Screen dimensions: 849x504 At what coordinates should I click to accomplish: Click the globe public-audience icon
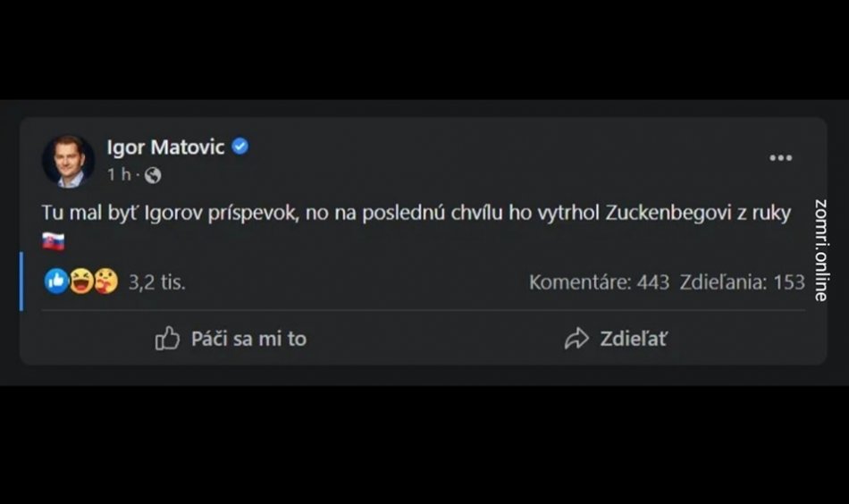coord(153,175)
